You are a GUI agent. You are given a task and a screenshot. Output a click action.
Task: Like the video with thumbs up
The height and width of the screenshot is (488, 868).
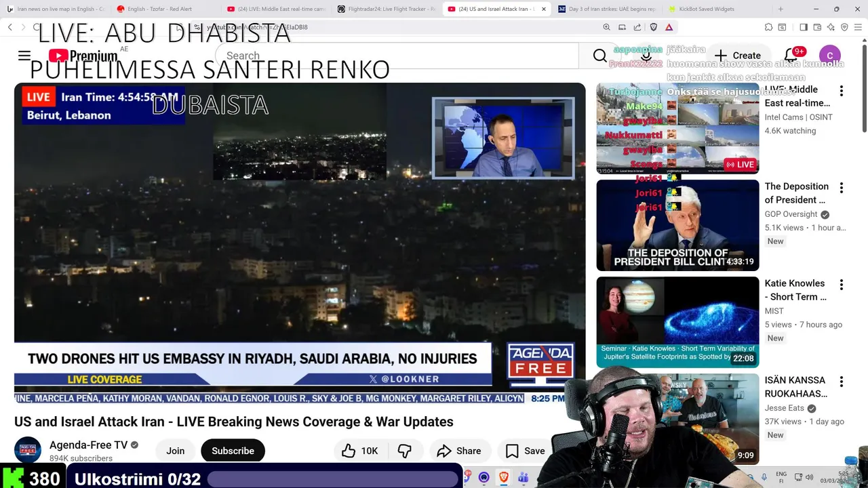(360, 451)
